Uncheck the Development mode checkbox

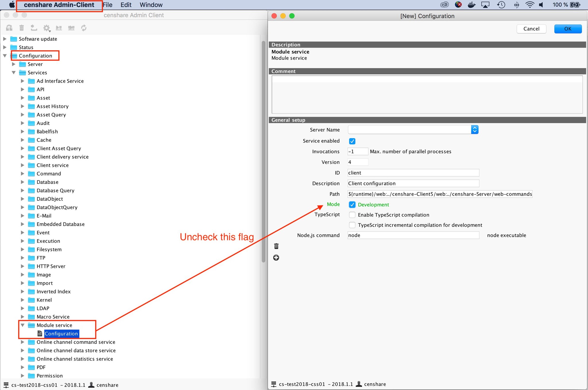pyautogui.click(x=352, y=204)
